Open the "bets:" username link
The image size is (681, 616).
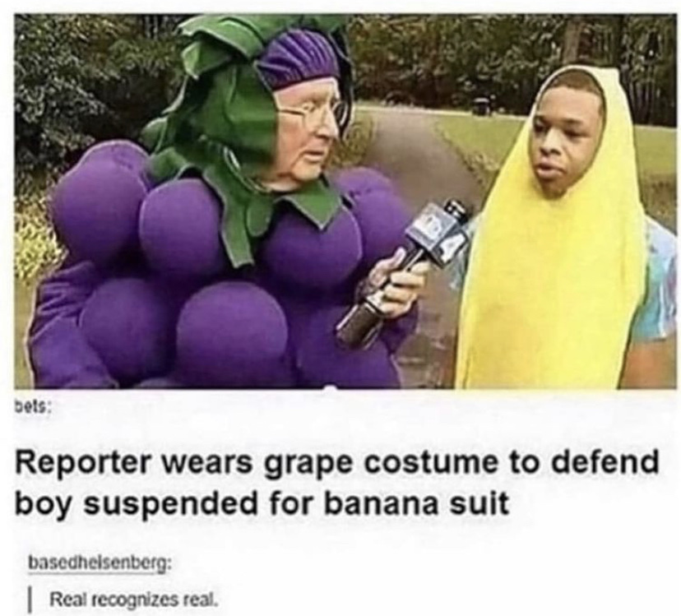point(33,408)
